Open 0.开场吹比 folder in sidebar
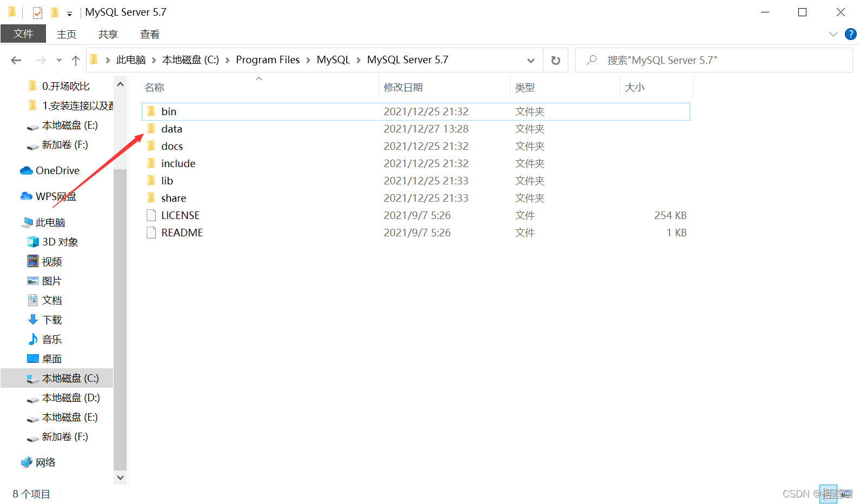Image resolution: width=860 pixels, height=504 pixels. (58, 86)
